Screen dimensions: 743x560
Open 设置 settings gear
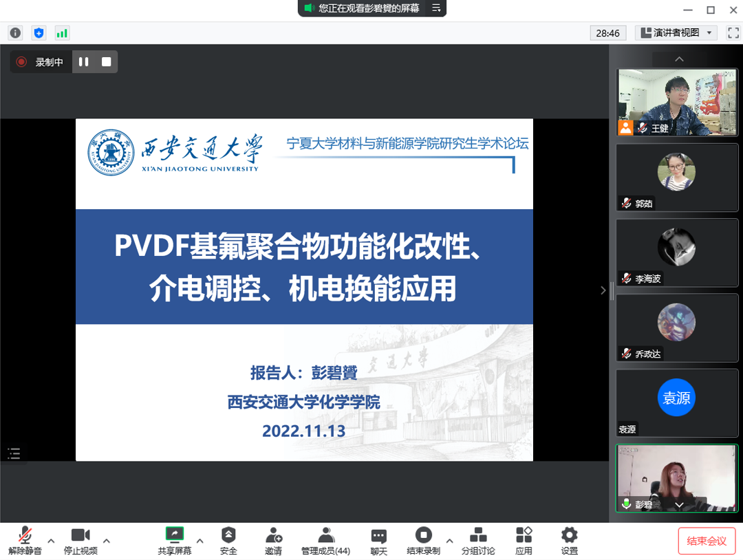pyautogui.click(x=569, y=541)
